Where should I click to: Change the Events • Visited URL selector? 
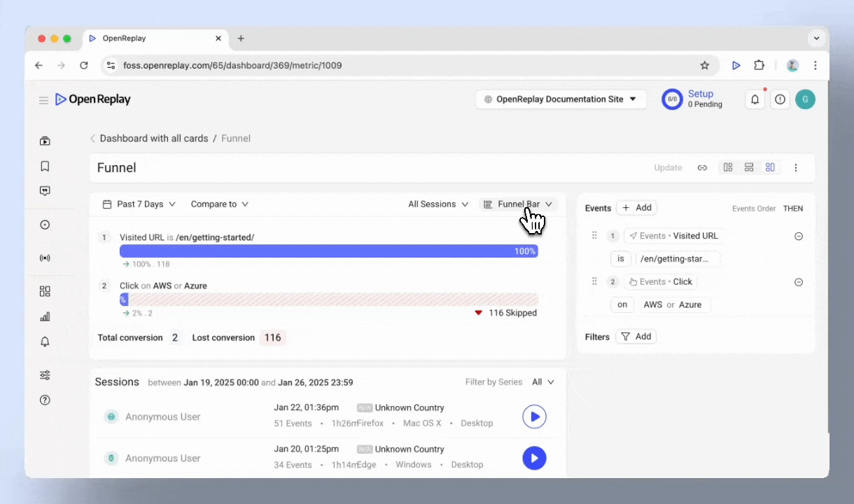[673, 236]
